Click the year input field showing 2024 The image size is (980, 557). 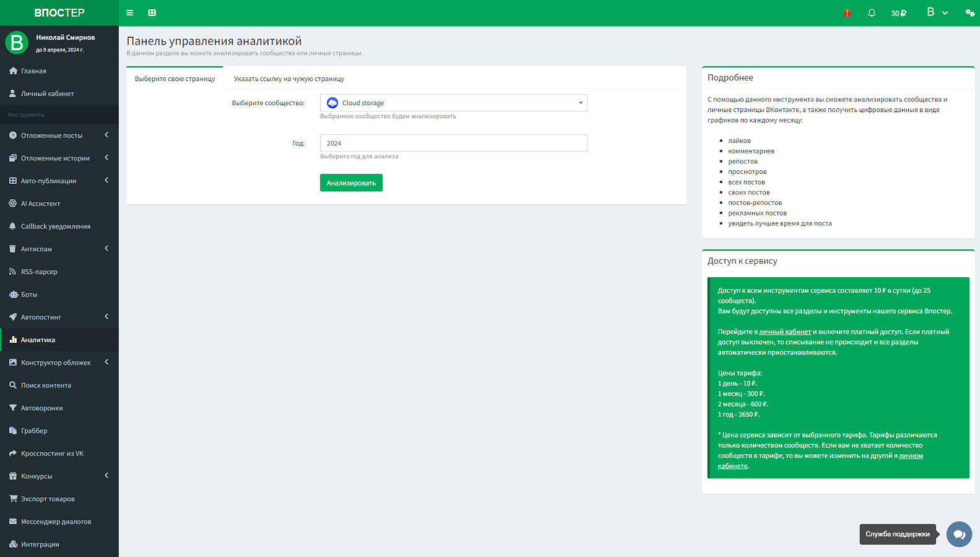click(453, 143)
